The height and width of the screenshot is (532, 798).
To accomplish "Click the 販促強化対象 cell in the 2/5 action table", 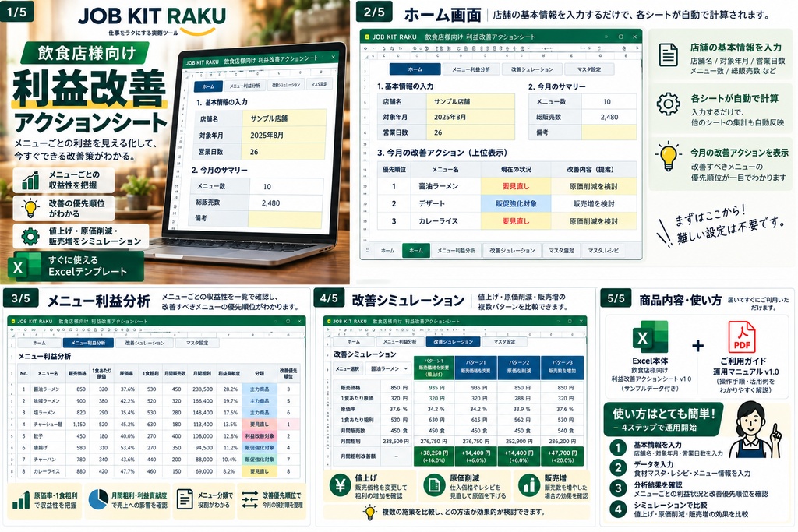I will [x=516, y=203].
